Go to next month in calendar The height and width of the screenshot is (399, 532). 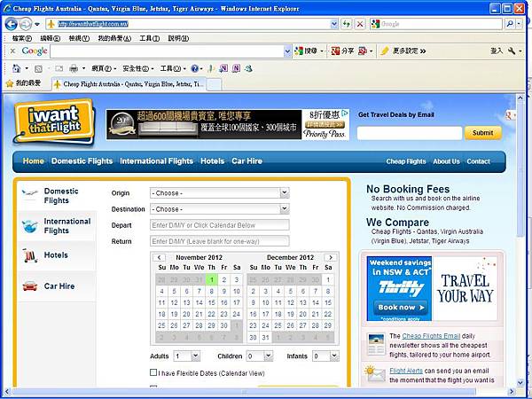click(x=331, y=257)
